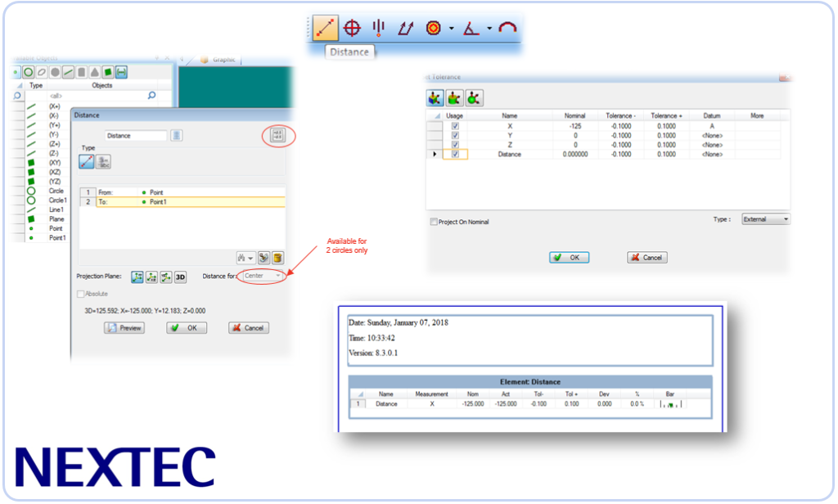The width and height of the screenshot is (838, 504).
Task: Open the tolerance settings icon circled in red
Action: pyautogui.click(x=278, y=135)
